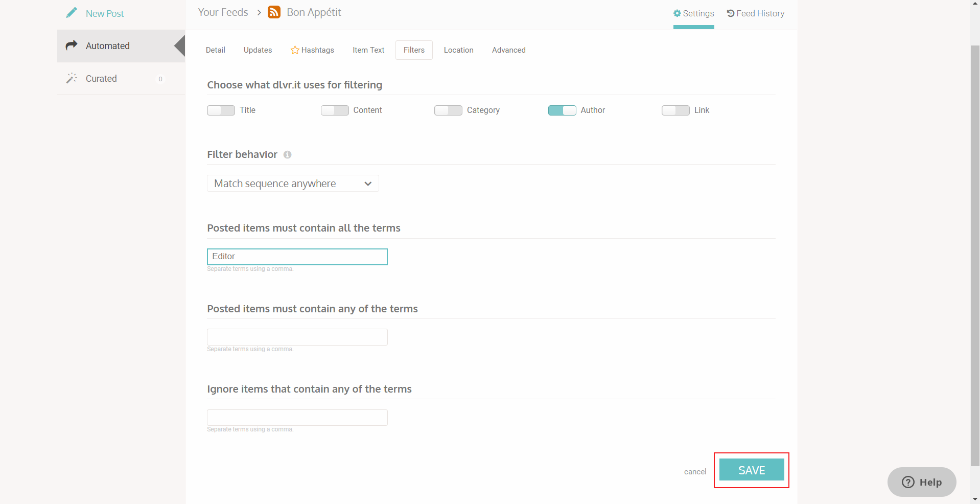Click the SAVE button

[752, 470]
